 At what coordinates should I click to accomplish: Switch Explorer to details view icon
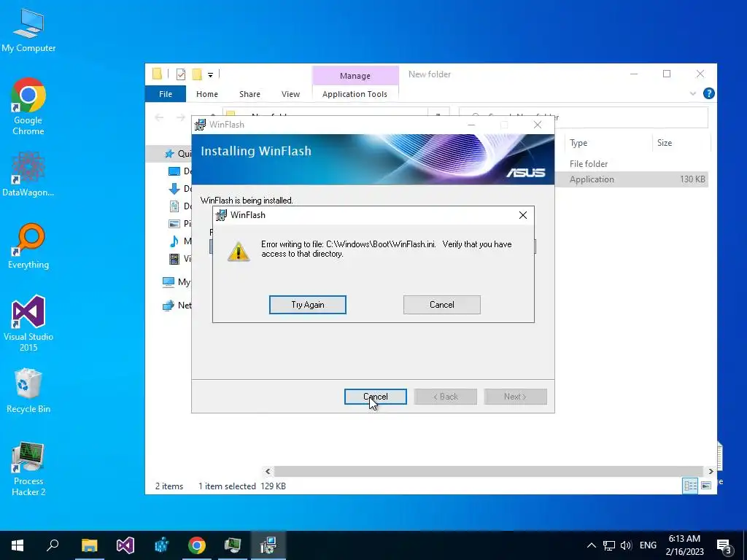[690, 486]
